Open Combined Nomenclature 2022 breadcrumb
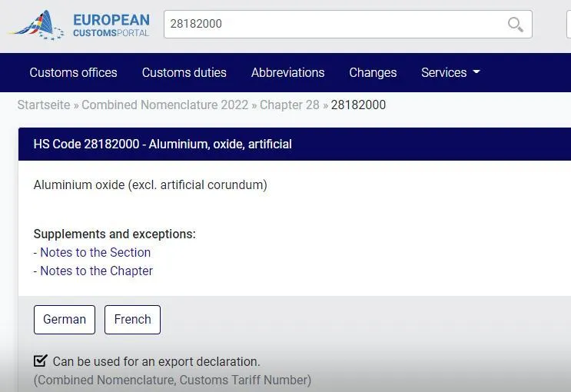Viewport: 571px width, 392px height. (165, 105)
